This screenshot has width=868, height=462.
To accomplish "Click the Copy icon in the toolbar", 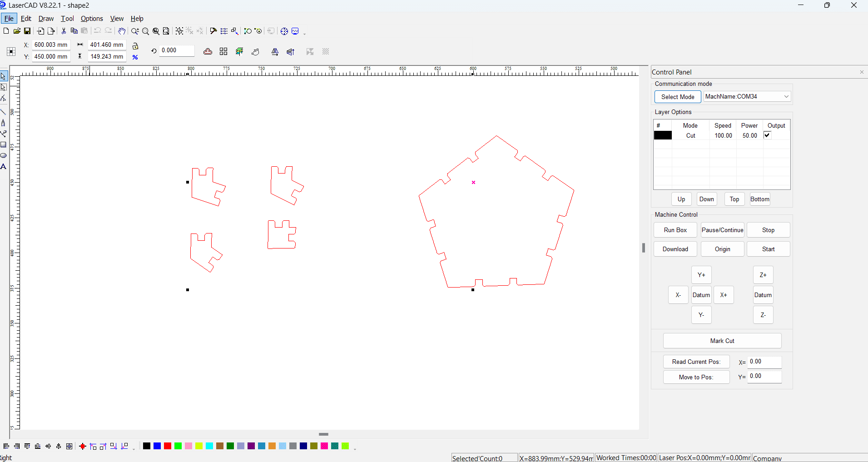I will coord(74,31).
